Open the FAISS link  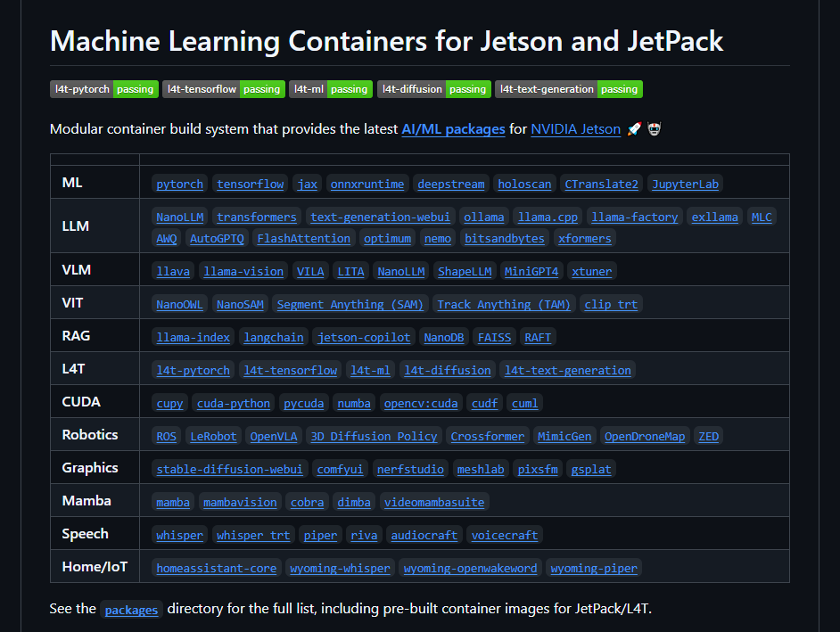[x=495, y=338]
